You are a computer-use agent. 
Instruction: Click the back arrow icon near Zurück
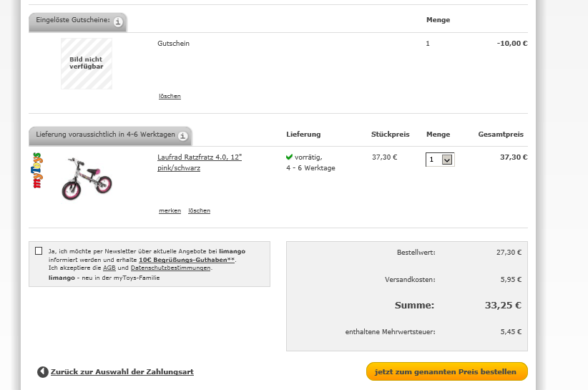click(x=43, y=372)
